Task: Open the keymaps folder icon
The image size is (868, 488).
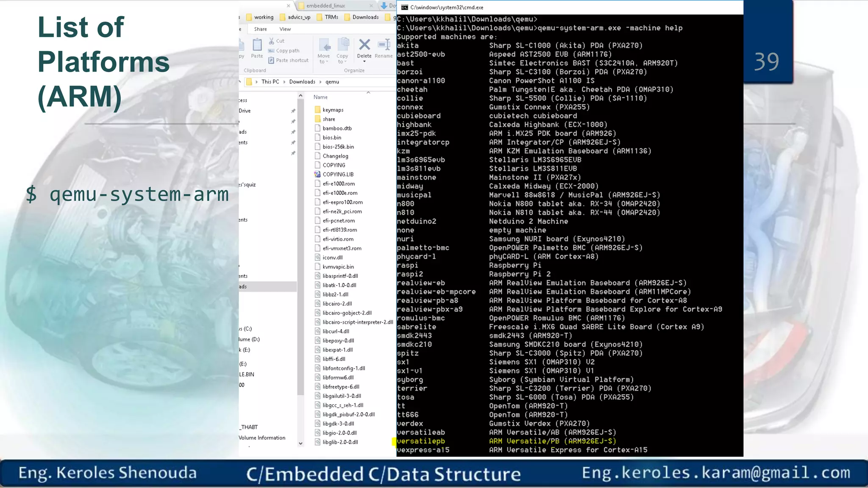Action: [x=318, y=110]
